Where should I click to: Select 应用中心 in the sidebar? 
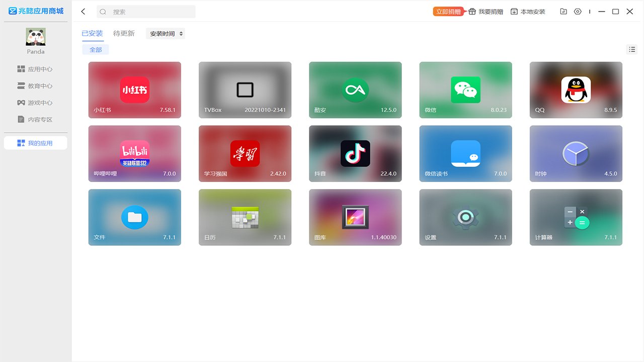(x=35, y=69)
